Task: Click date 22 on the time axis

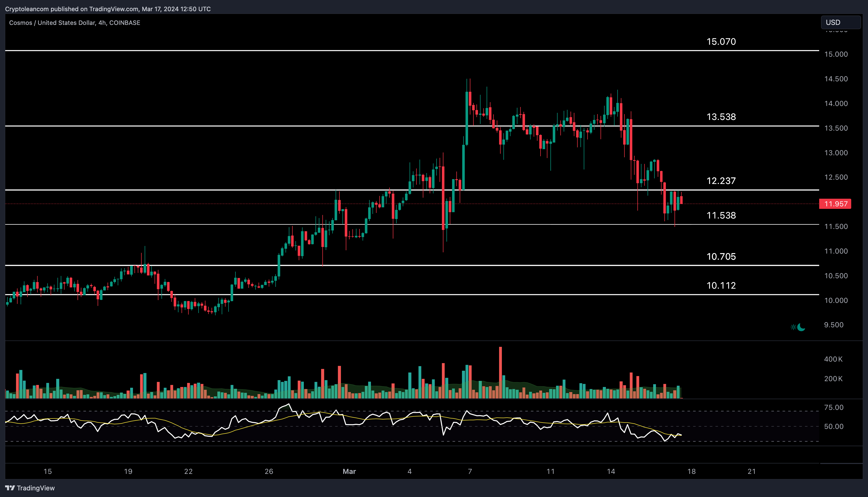Action: (x=188, y=471)
